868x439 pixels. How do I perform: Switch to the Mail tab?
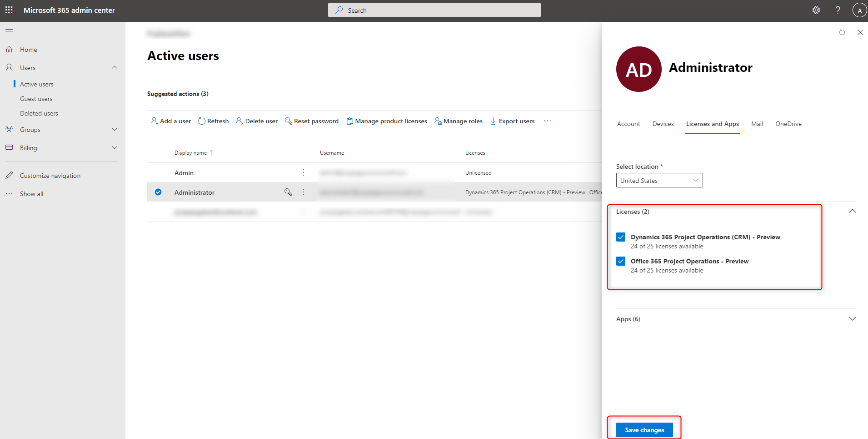[757, 124]
